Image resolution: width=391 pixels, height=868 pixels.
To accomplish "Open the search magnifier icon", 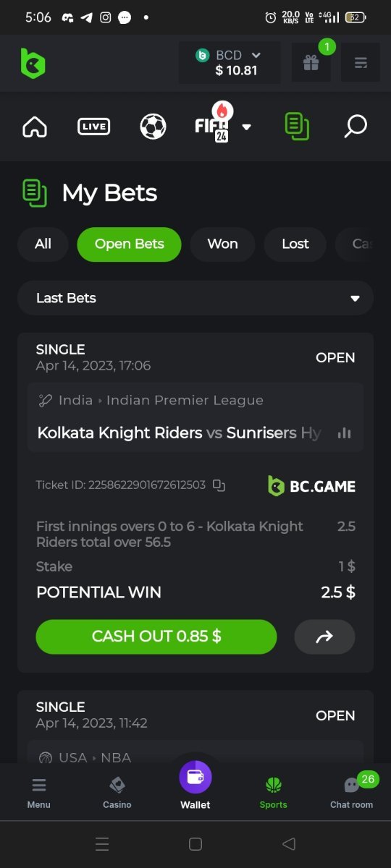I will point(355,127).
